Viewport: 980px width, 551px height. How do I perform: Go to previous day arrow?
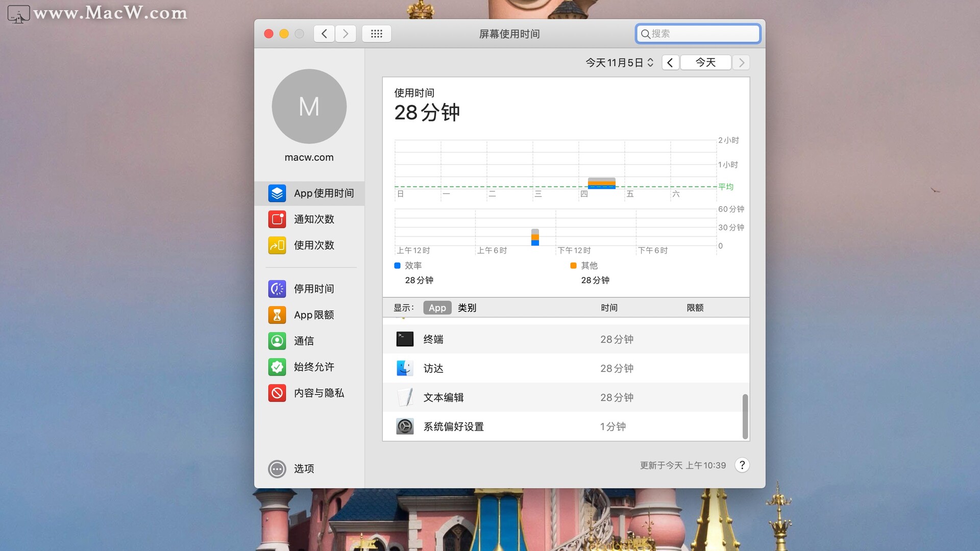point(670,62)
